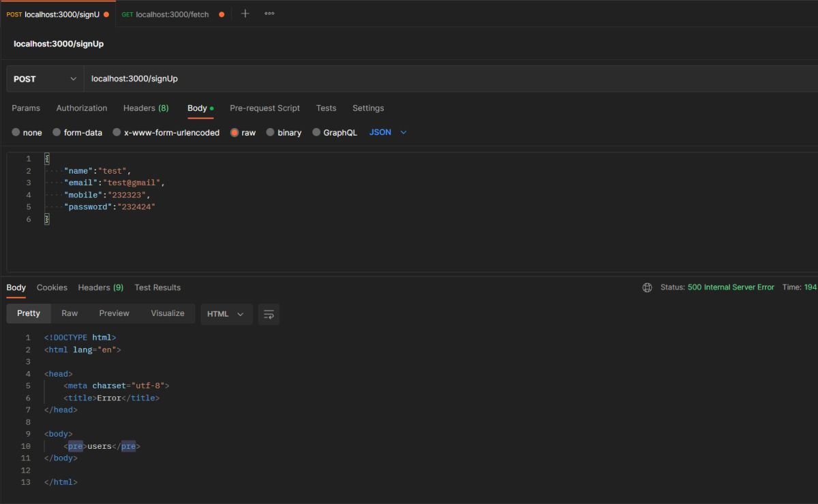Switch to POST localhost:3000/signUp tab

click(57, 14)
